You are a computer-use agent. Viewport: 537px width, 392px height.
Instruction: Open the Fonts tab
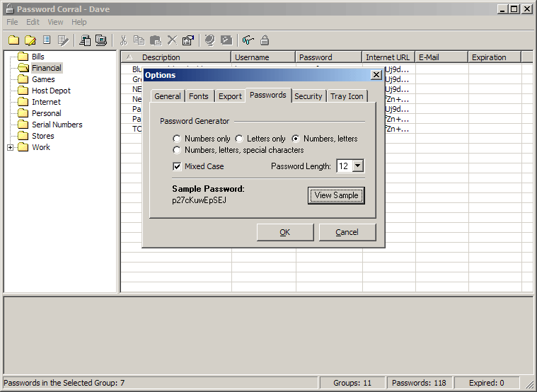[199, 96]
